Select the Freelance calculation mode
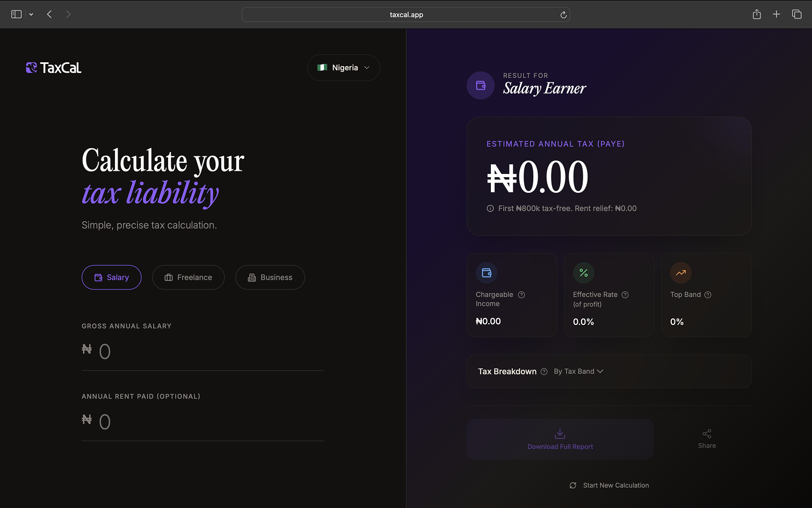The width and height of the screenshot is (812, 508). [188, 277]
